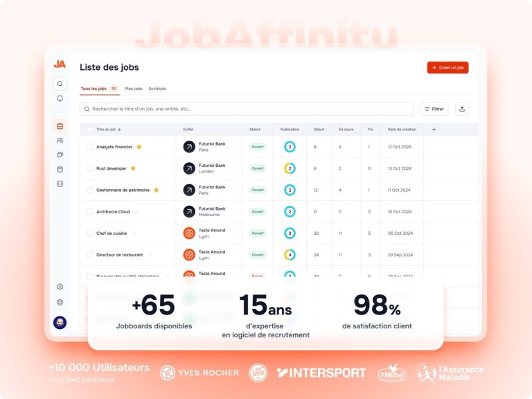532x399 pixels.
Task: Open the sidebar search icon
Action: click(60, 84)
